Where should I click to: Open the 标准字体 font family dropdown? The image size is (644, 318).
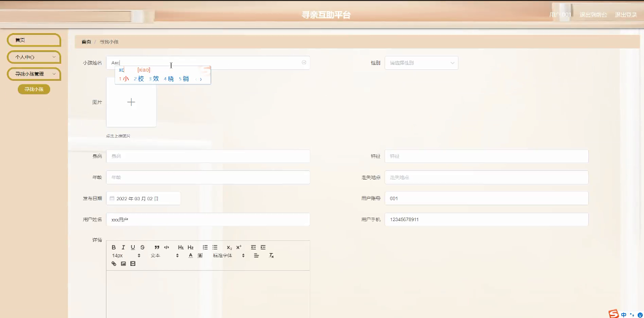coord(229,256)
